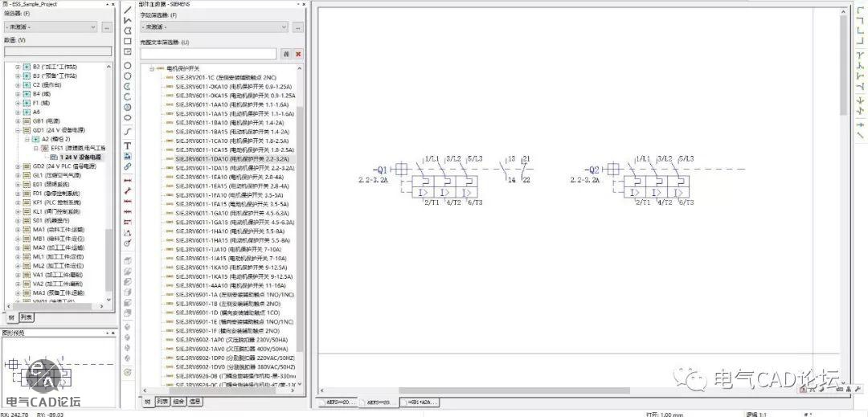
Task: Expand the MA1 tree node
Action: coord(18,230)
